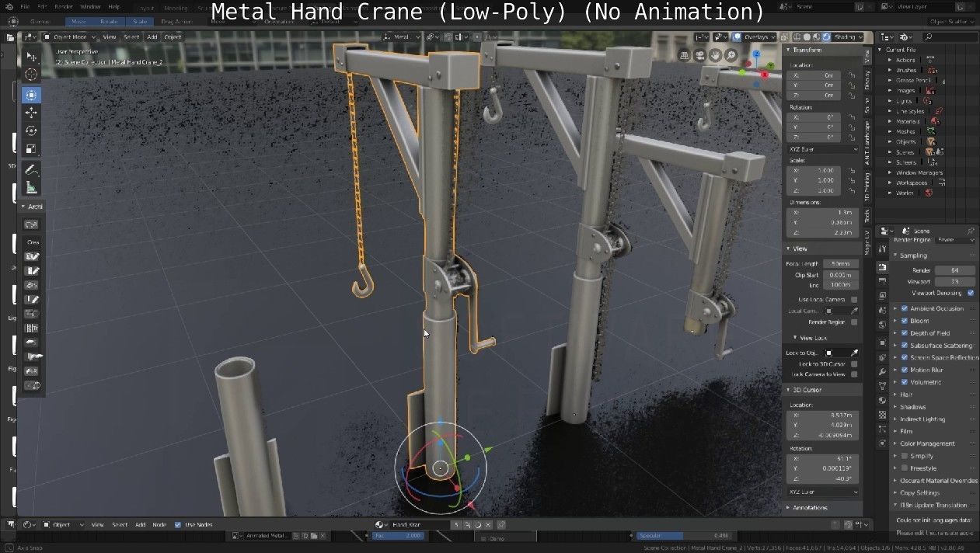The height and width of the screenshot is (553, 980).
Task: Open the Overlays dropdown
Action: click(760, 37)
